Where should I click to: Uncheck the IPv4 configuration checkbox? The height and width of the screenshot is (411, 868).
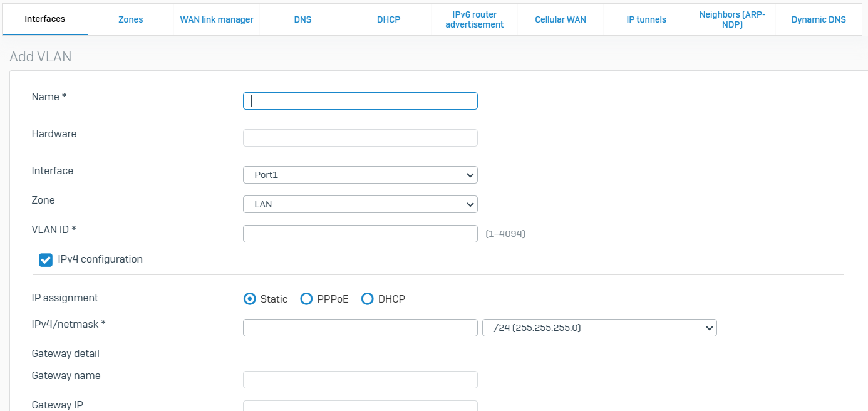[46, 260]
